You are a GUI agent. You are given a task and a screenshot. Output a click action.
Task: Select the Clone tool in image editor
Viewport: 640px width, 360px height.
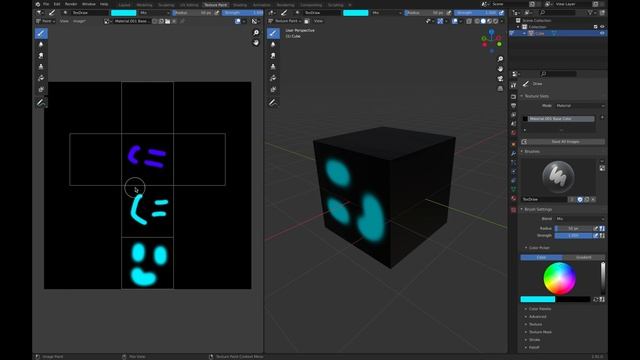point(41,67)
